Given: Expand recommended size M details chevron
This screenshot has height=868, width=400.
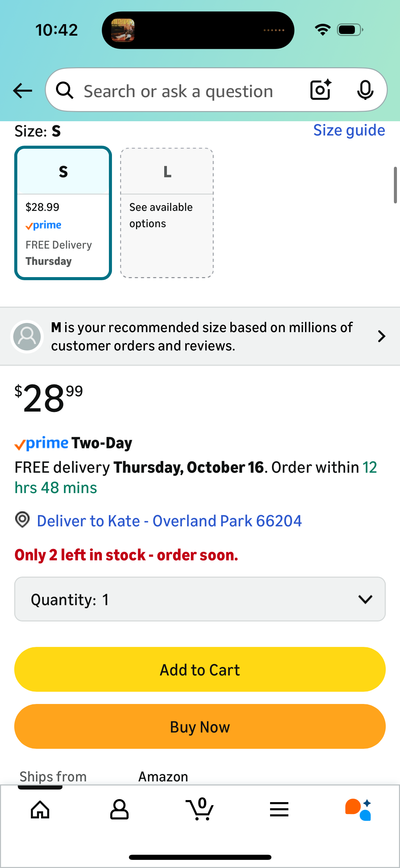Looking at the screenshot, I should click(382, 336).
